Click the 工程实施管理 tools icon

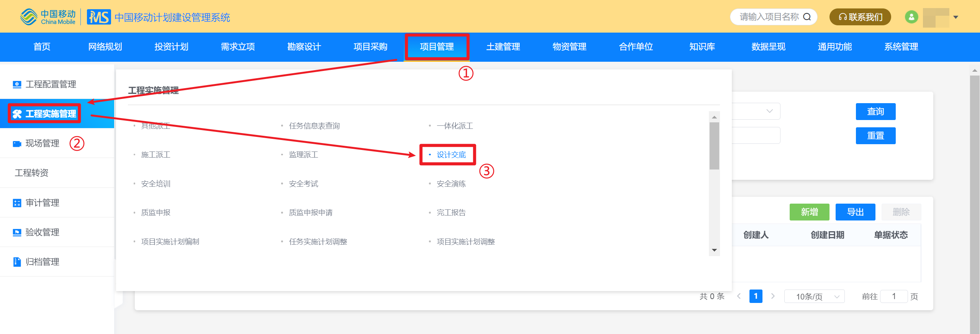pos(17,114)
